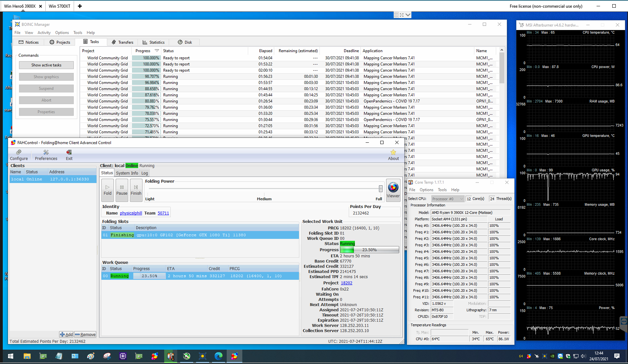Open the System Info tab in FAHControl
The height and width of the screenshot is (364, 628).
click(x=127, y=173)
